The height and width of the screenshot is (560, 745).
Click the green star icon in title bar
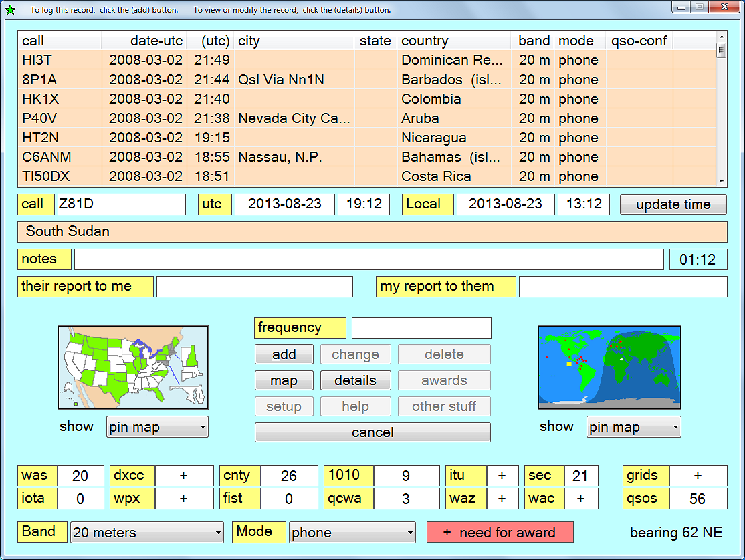10,9
